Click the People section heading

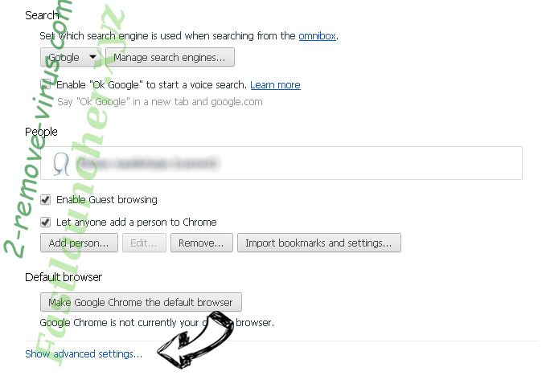tap(41, 132)
